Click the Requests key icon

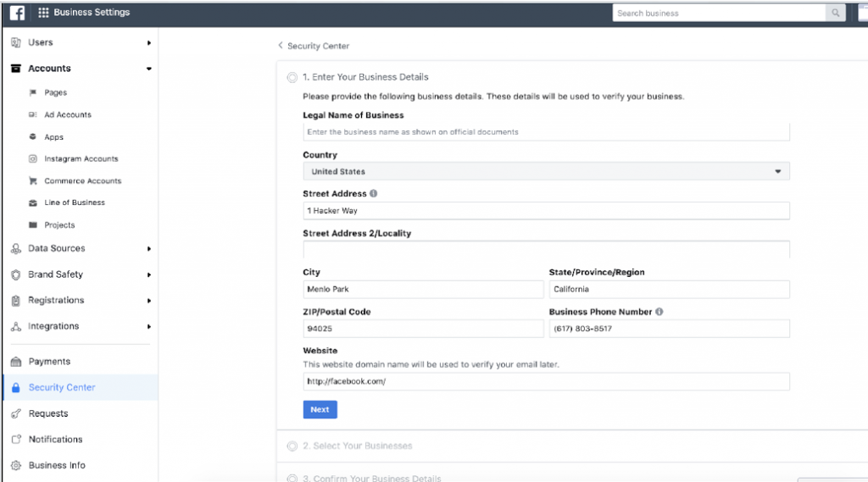pyautogui.click(x=16, y=413)
